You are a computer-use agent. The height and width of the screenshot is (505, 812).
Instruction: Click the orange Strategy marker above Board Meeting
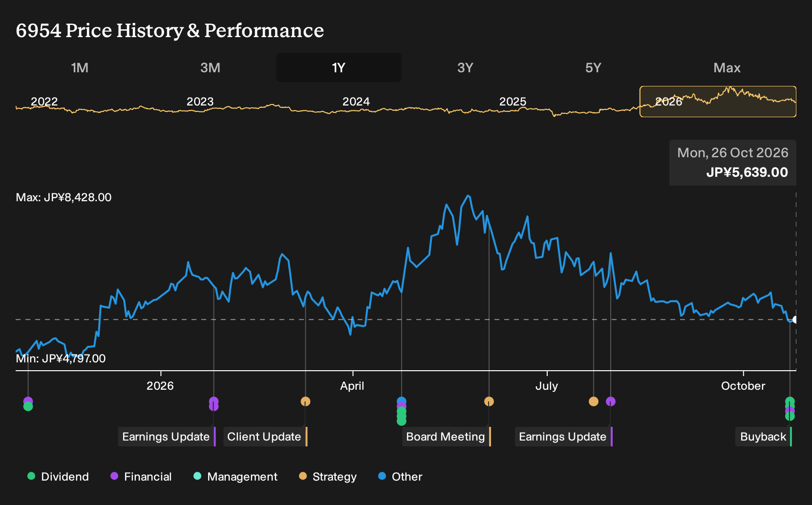[489, 401]
